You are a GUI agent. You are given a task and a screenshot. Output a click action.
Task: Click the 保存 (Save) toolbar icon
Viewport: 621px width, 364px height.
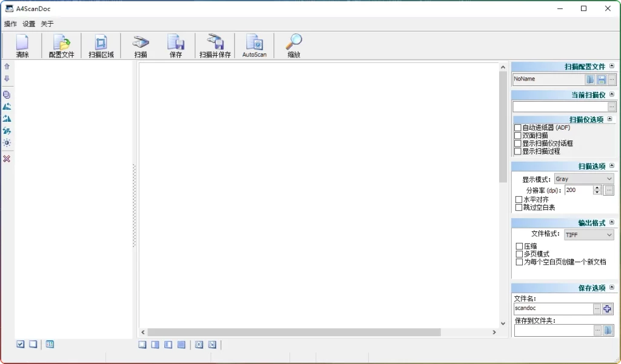tap(176, 46)
